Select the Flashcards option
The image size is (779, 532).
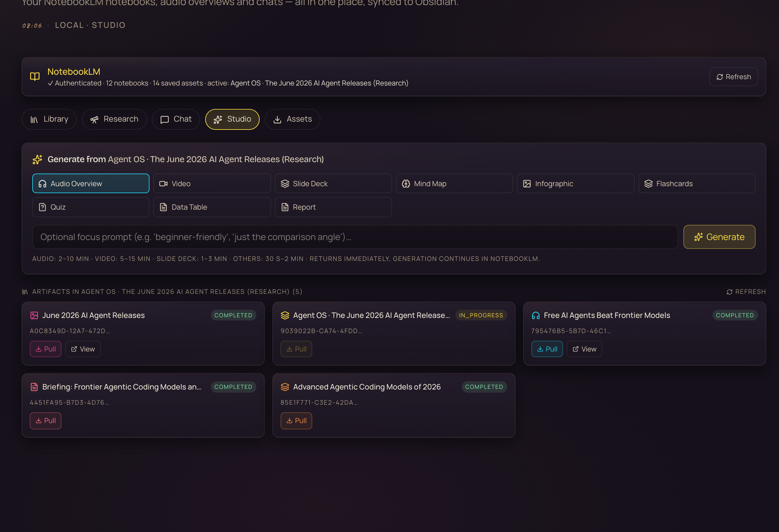pos(697,183)
